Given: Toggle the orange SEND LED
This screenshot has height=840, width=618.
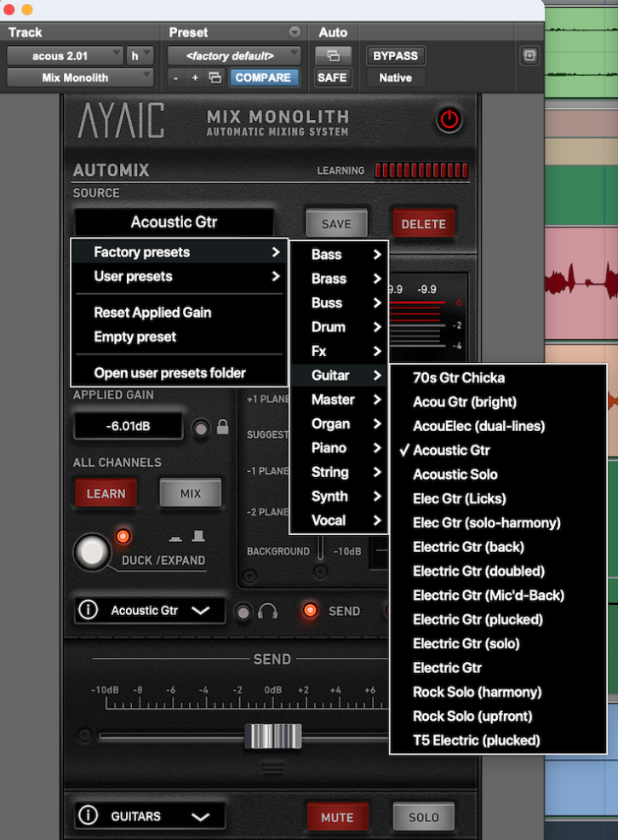Looking at the screenshot, I should coord(310,610).
